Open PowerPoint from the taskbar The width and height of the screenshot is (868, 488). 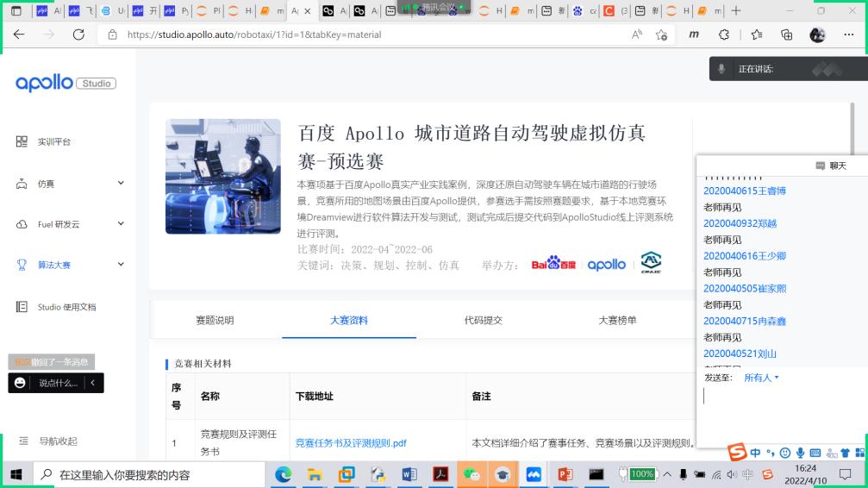565,475
